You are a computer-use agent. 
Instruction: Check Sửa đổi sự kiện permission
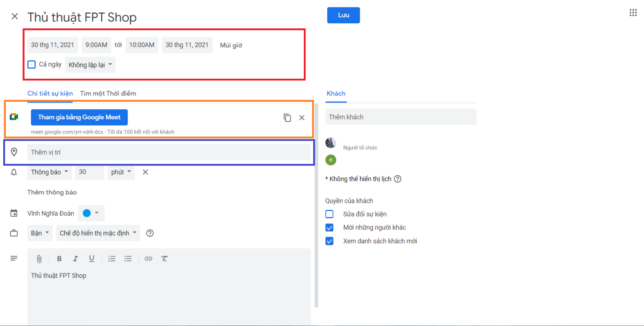(x=329, y=214)
